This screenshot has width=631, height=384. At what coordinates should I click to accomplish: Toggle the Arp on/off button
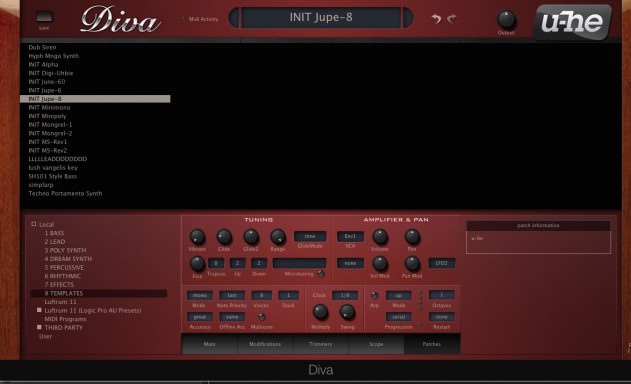pos(374,295)
